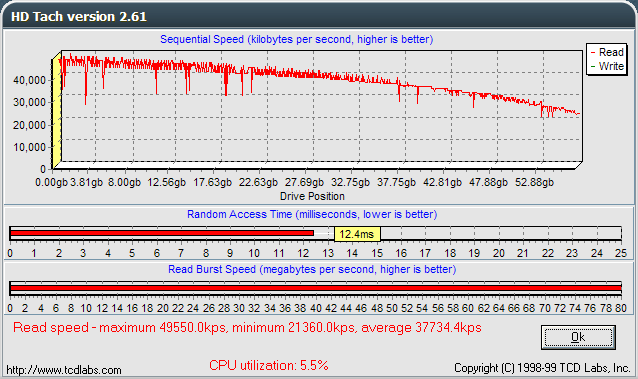Click the 0.00gb drive position label

51,182
